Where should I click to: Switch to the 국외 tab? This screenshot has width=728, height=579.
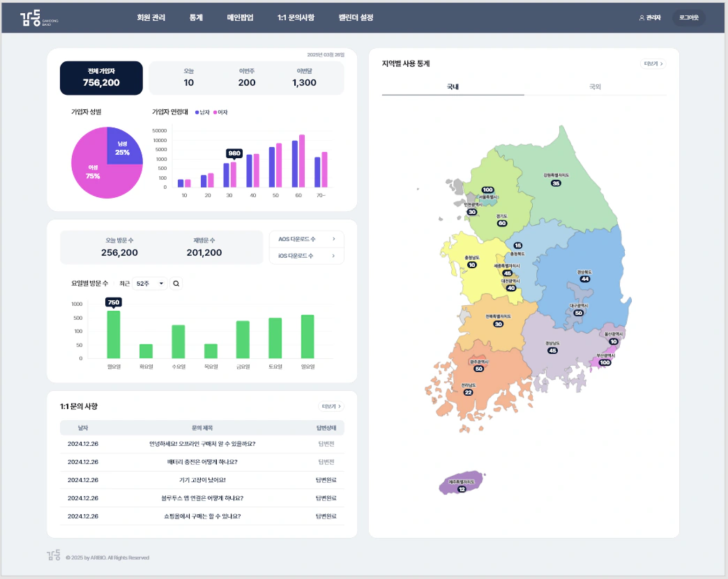point(596,87)
